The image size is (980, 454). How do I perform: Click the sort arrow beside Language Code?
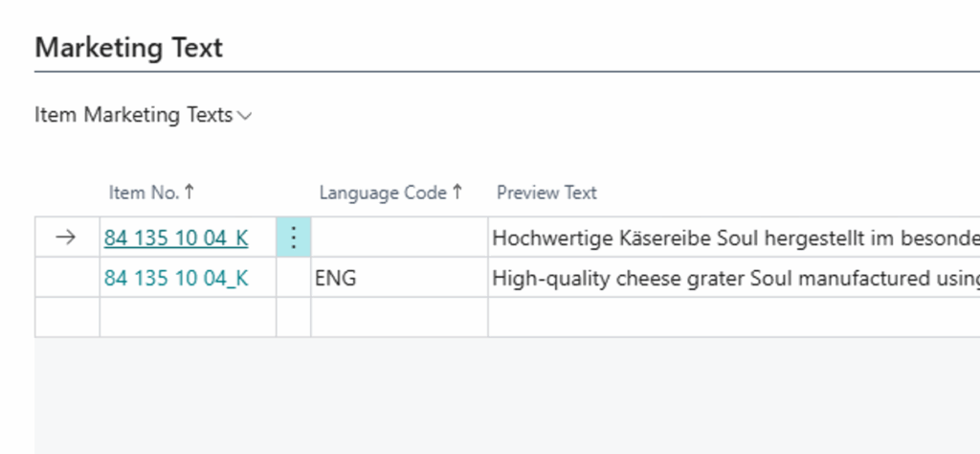point(457,193)
